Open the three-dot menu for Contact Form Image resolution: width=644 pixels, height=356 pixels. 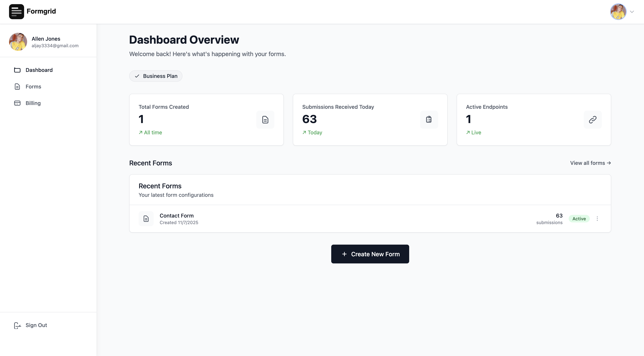click(597, 219)
